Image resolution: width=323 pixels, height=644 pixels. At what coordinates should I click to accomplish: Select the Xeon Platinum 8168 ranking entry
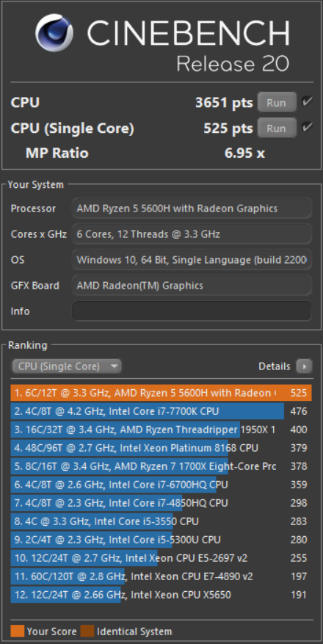point(161,448)
